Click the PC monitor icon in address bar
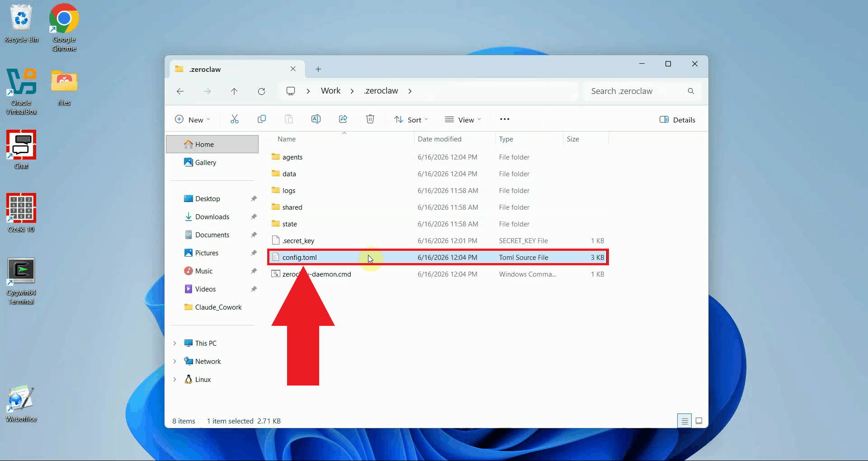Image resolution: width=868 pixels, height=461 pixels. [x=291, y=91]
